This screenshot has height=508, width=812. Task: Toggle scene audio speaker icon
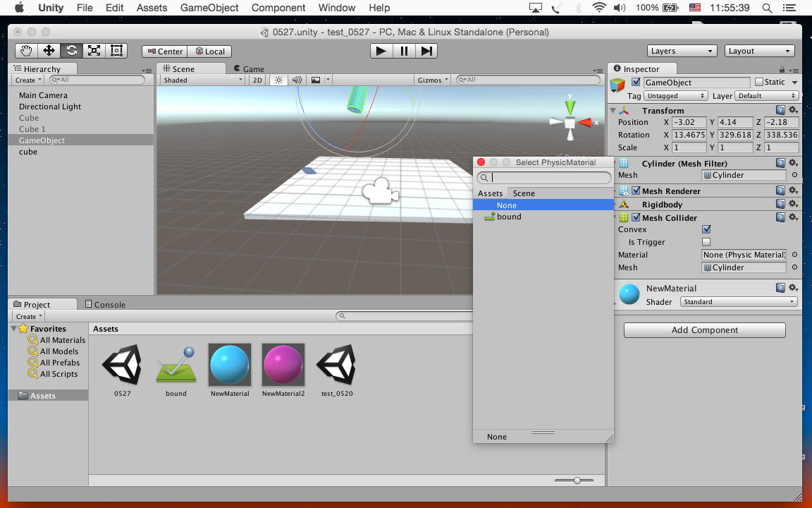pos(297,80)
